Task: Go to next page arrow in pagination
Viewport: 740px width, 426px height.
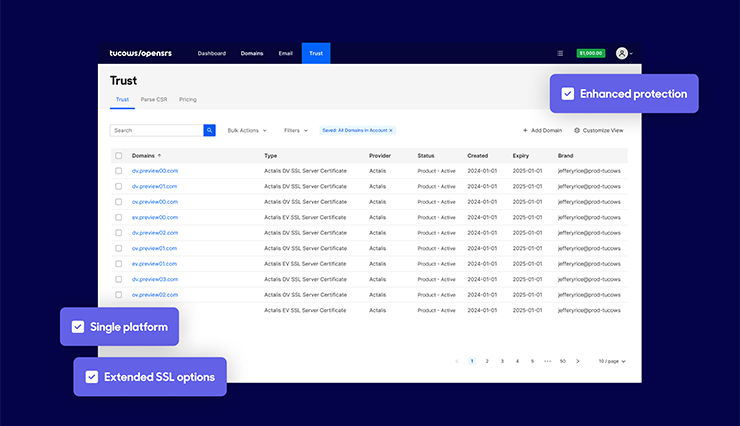Action: pos(577,361)
